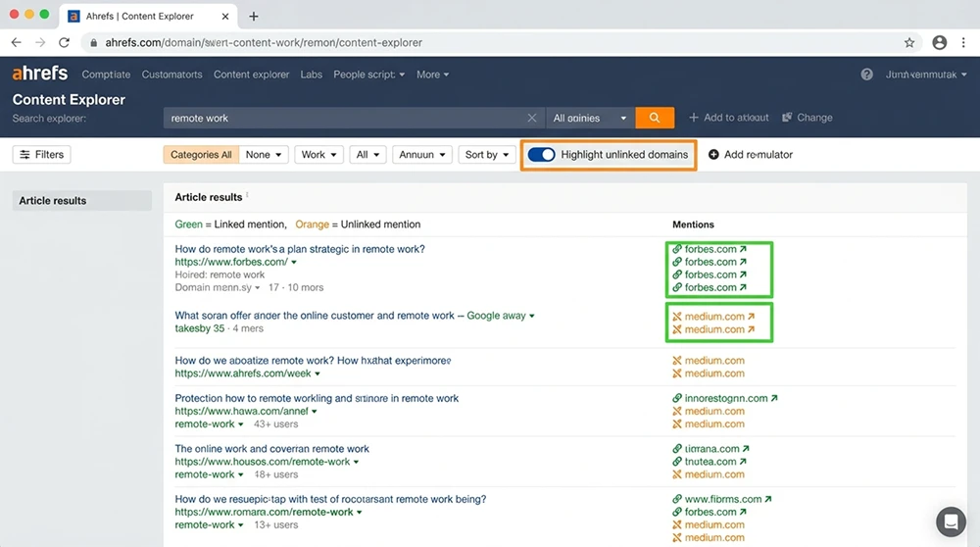Click the plus icon of Add remulator

coord(713,155)
